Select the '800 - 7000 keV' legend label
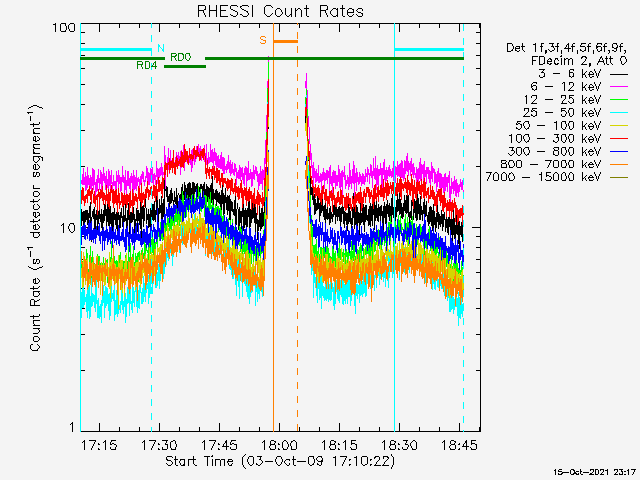Screen dimensions: 640x480 click(551, 164)
